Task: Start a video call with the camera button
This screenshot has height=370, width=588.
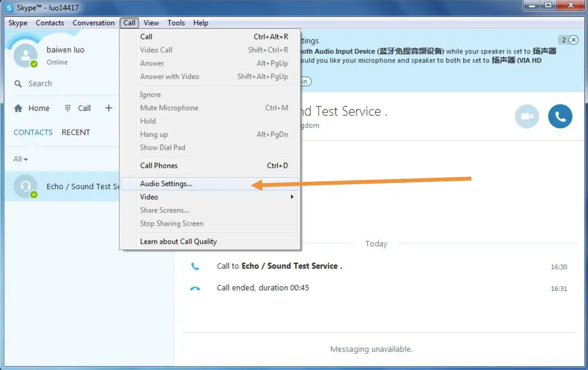Action: tap(527, 116)
